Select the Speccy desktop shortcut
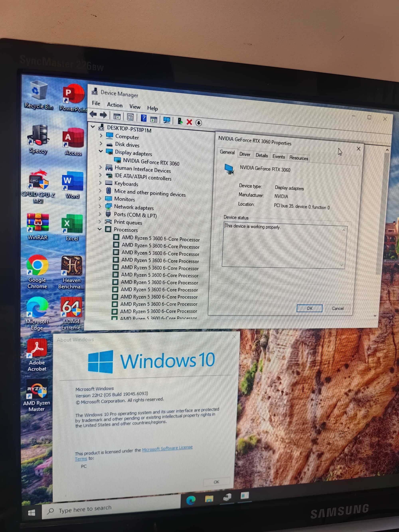Viewport: 399px width, 532px height. click(38, 140)
